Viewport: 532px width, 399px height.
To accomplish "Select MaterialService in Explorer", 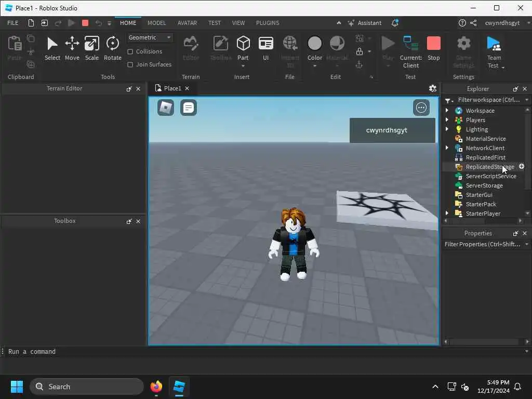I will pyautogui.click(x=486, y=138).
